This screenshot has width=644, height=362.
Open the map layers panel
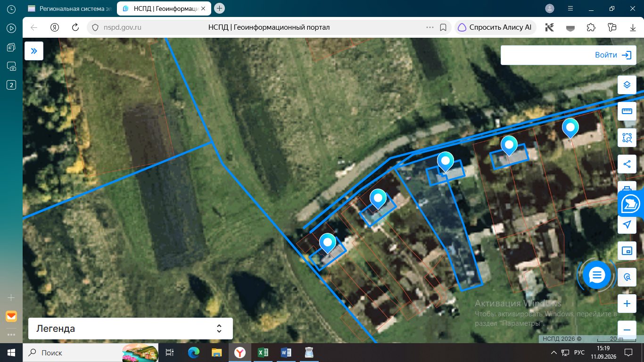(x=627, y=85)
